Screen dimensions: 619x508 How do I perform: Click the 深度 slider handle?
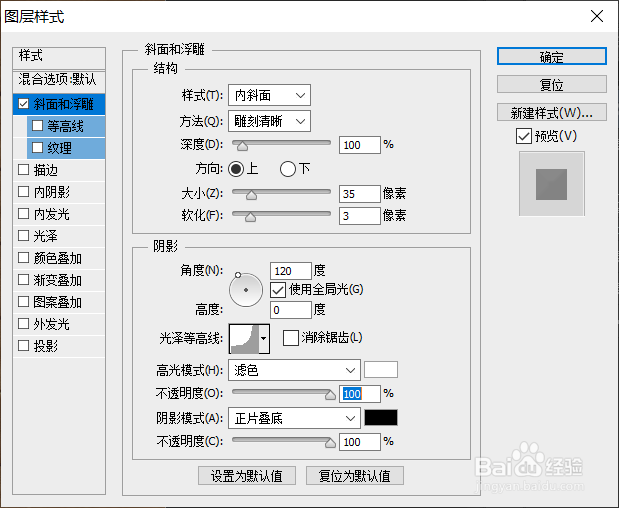(242, 146)
